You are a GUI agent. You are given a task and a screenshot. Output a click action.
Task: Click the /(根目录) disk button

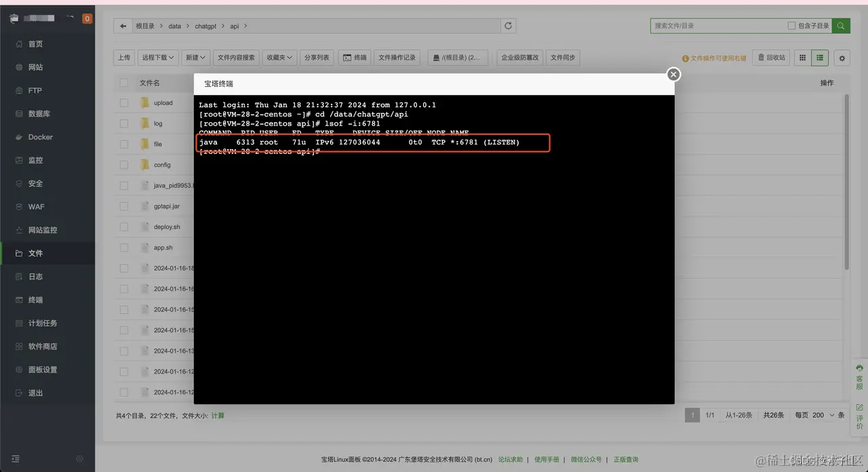(458, 58)
